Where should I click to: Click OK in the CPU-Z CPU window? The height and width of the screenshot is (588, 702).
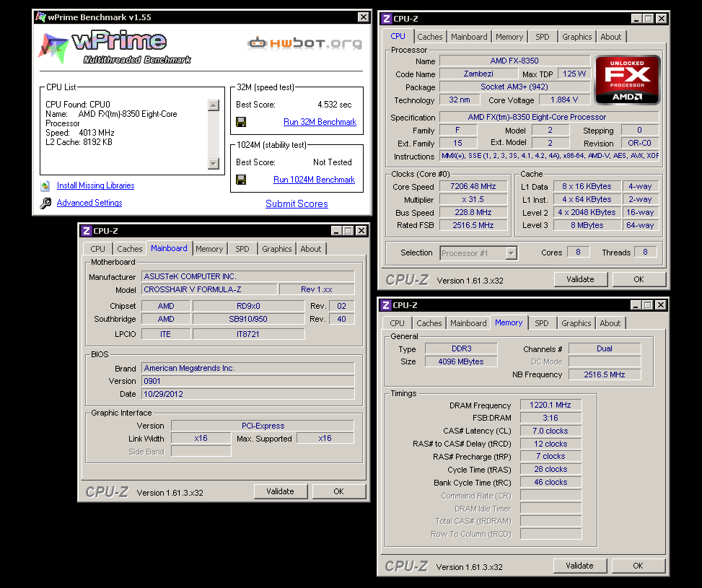639,279
